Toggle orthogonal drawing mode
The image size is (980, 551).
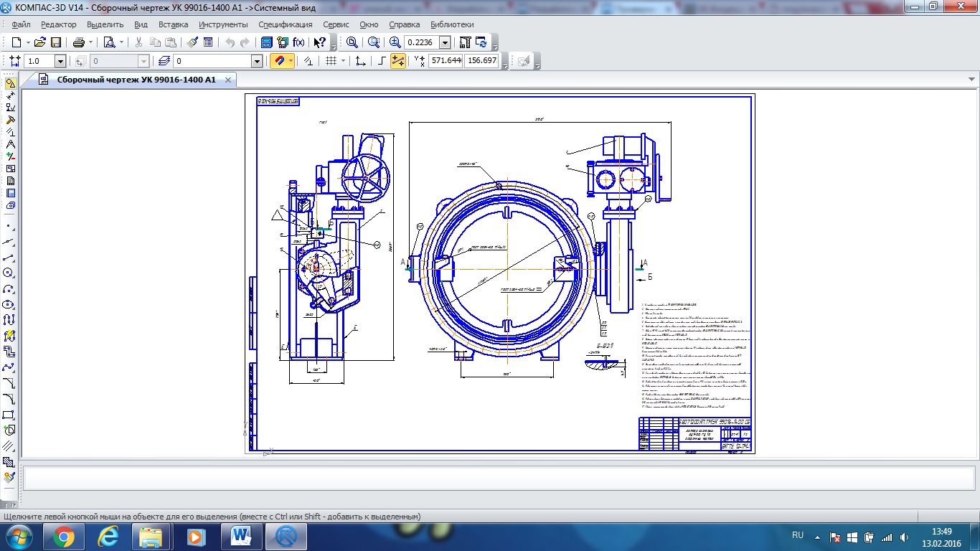coord(382,62)
